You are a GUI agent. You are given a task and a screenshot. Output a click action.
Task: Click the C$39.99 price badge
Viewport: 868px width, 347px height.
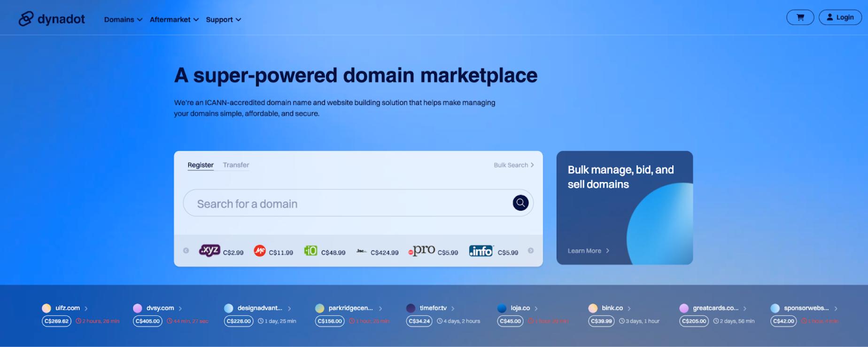pyautogui.click(x=601, y=321)
